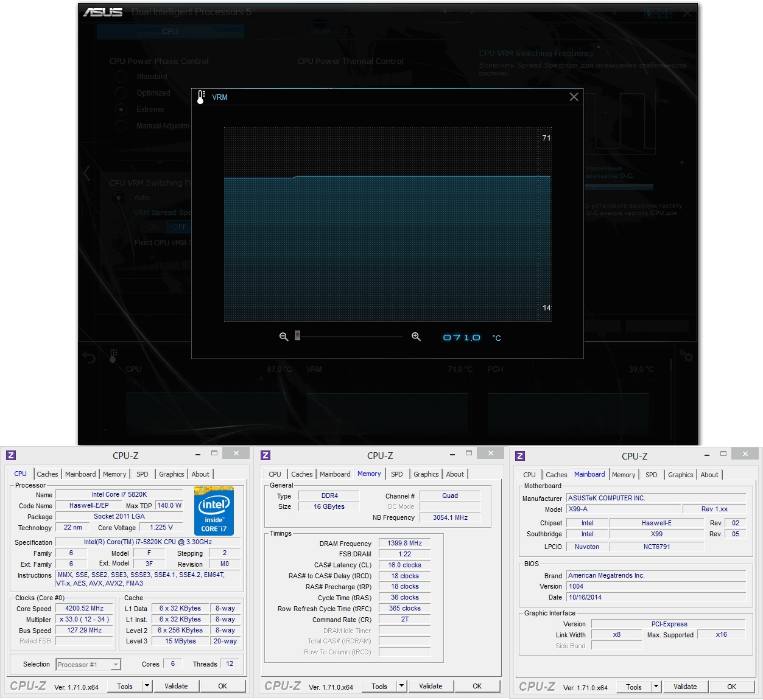Click the Intel Core i7 logo
This screenshot has width=763, height=700.
(x=214, y=511)
